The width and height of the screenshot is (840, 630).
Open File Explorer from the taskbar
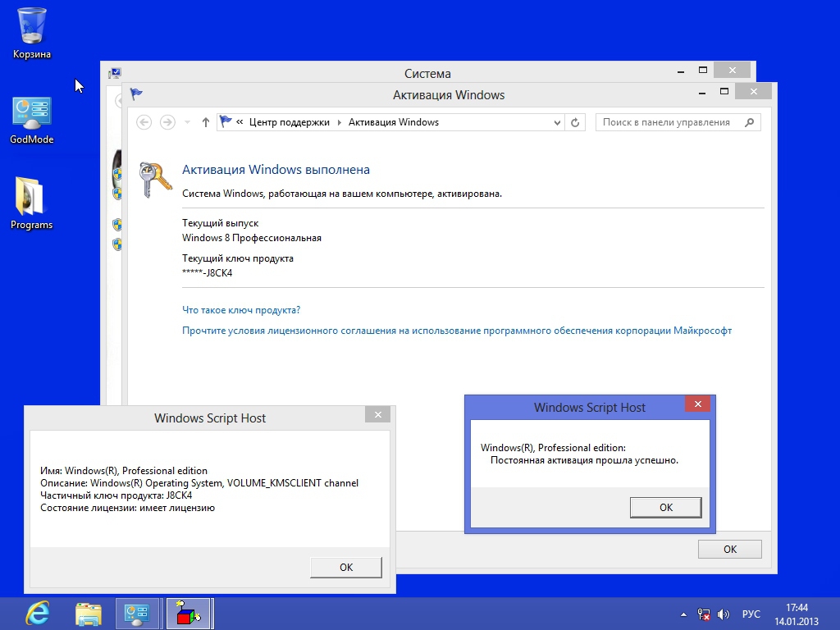89,614
